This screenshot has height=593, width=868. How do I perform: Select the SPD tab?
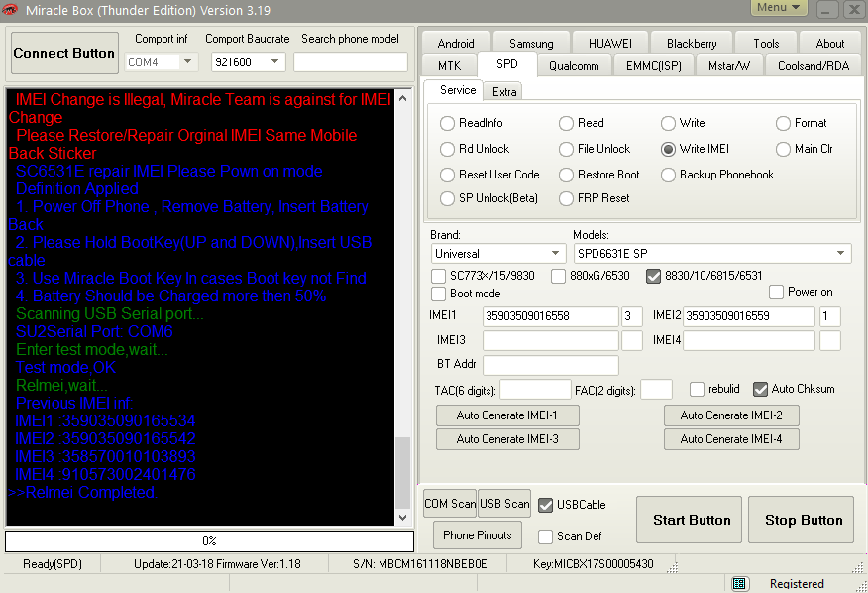click(506, 64)
